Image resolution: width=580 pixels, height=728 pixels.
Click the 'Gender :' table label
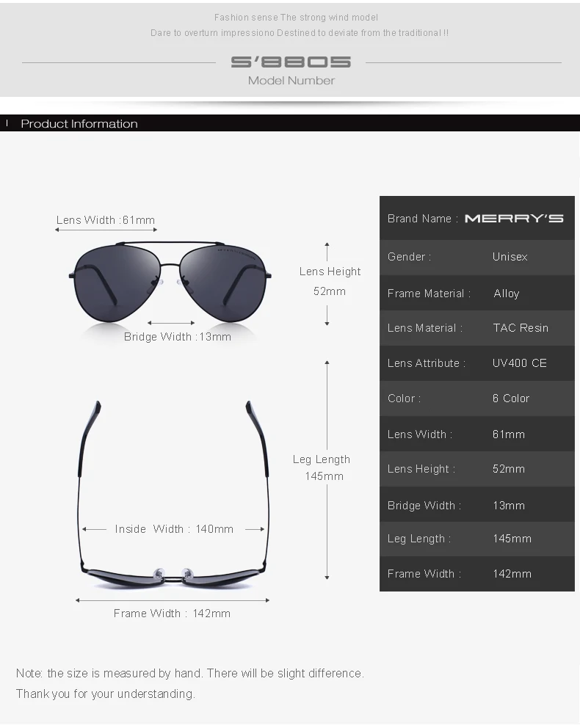(x=409, y=257)
